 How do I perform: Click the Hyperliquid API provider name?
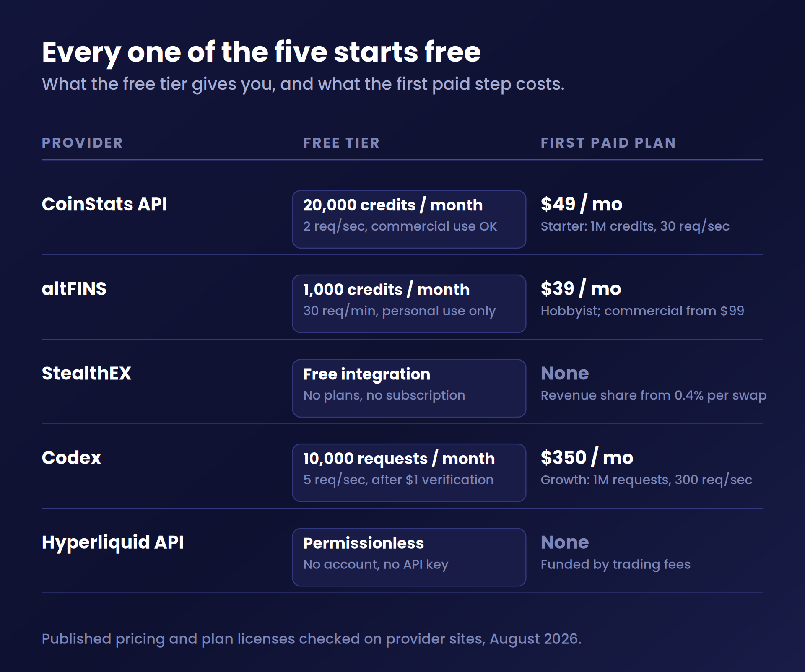click(x=113, y=542)
